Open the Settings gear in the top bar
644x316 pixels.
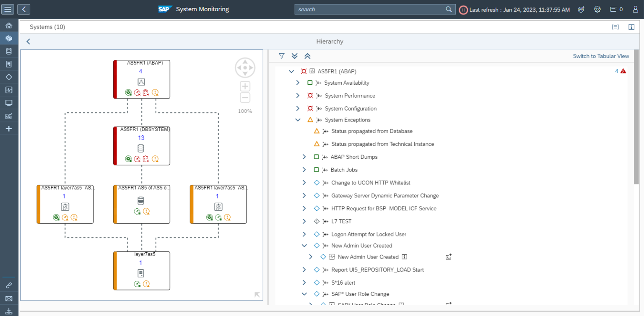point(597,9)
